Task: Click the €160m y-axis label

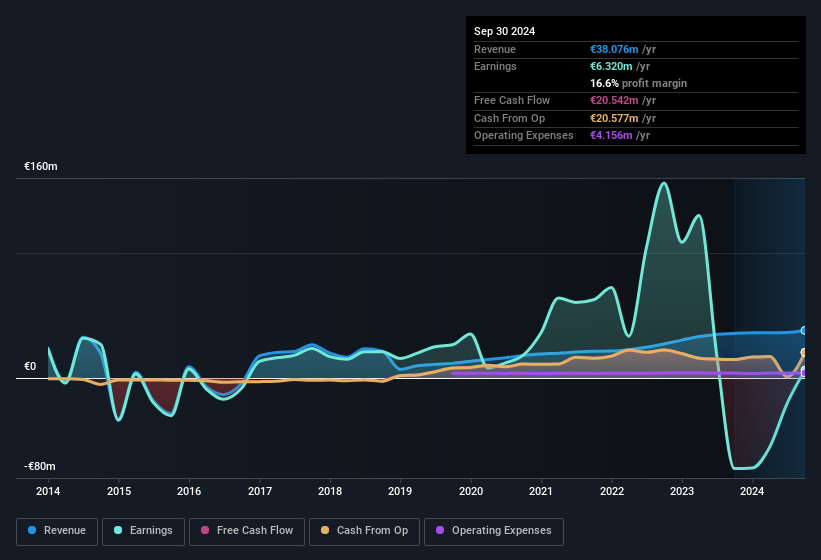Action: pyautogui.click(x=41, y=166)
